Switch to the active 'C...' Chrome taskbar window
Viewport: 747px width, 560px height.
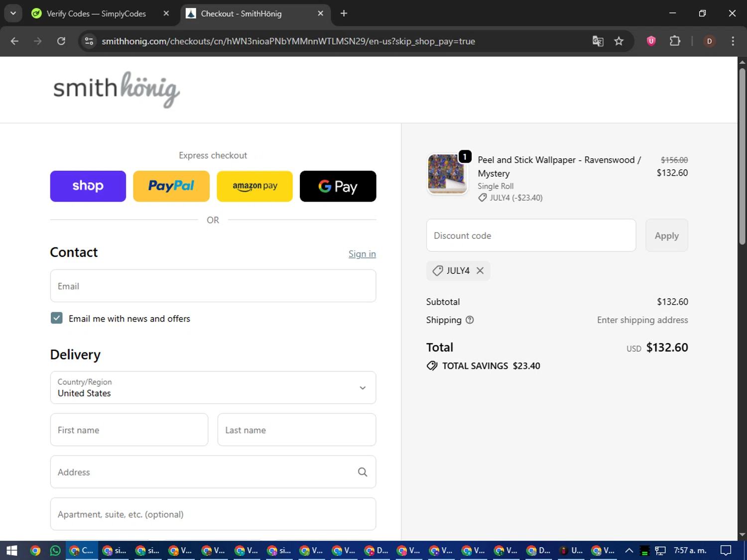click(x=82, y=551)
